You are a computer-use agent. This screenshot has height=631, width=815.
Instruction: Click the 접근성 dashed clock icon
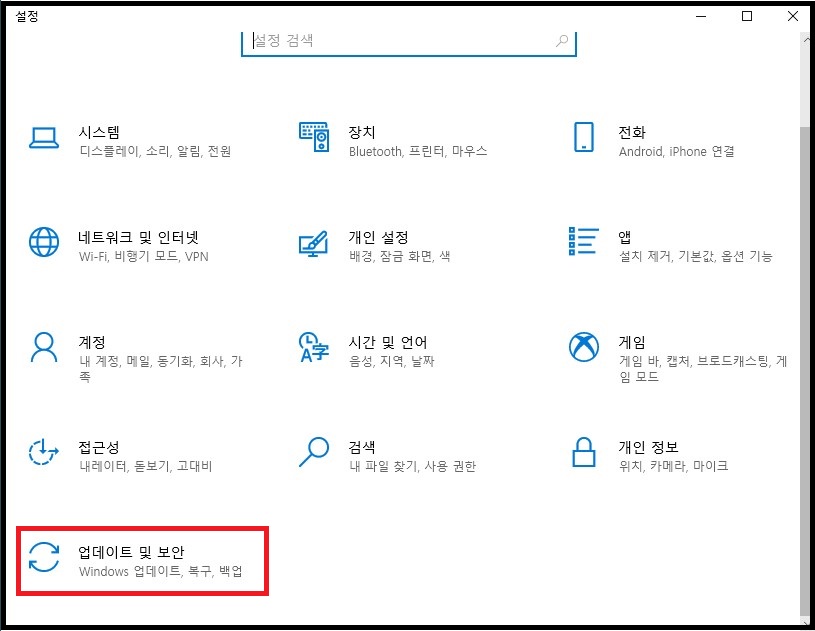[44, 451]
